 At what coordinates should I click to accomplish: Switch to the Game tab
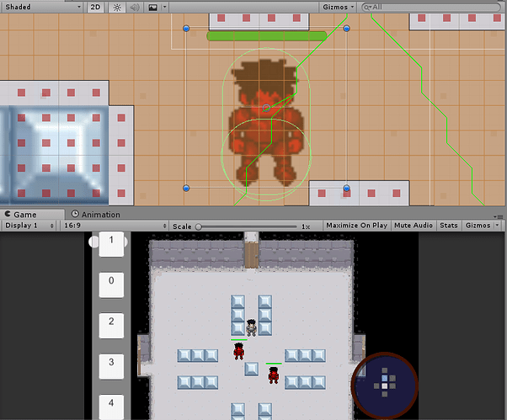[21, 215]
